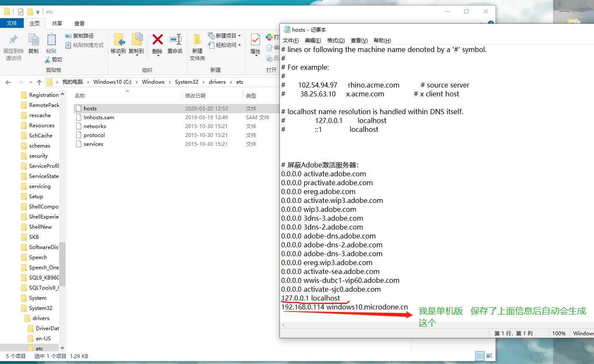Click the Explorer Back arrow
The width and height of the screenshot is (594, 364).
tap(8, 82)
